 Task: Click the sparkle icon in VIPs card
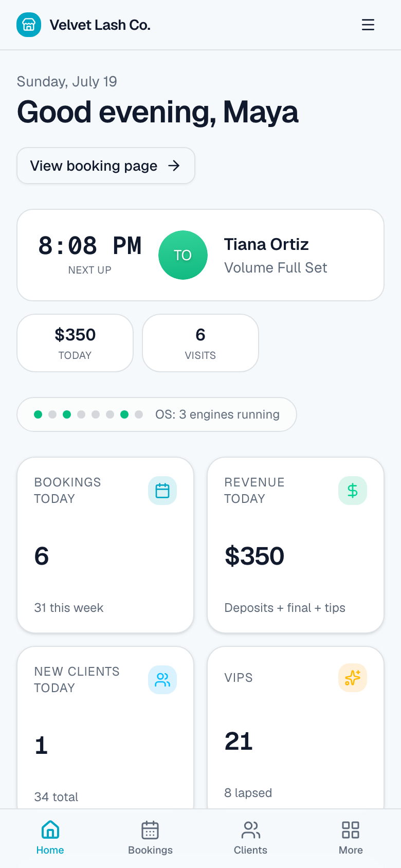click(x=353, y=678)
